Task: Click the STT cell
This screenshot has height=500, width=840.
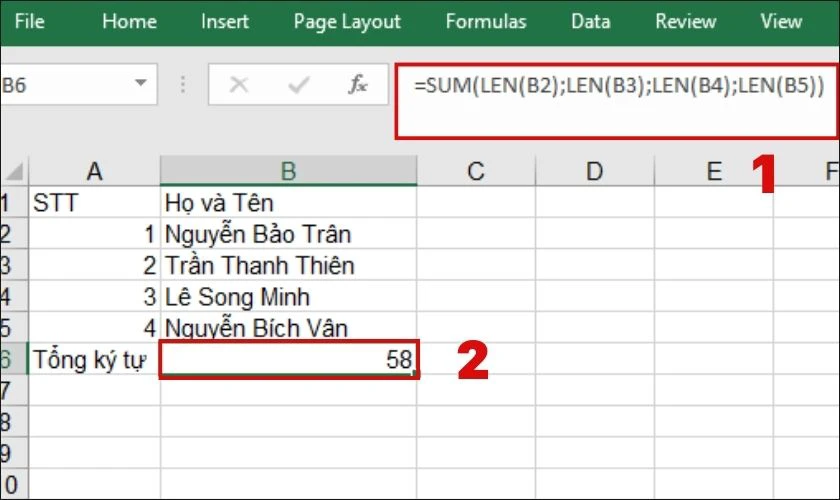Action: point(94,202)
